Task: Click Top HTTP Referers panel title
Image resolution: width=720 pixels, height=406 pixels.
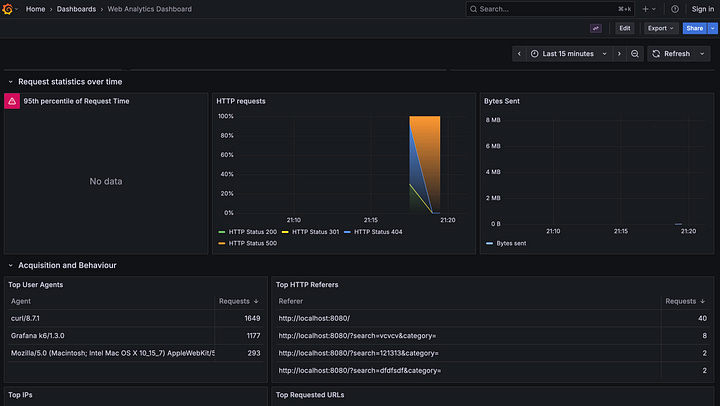Action: click(307, 285)
